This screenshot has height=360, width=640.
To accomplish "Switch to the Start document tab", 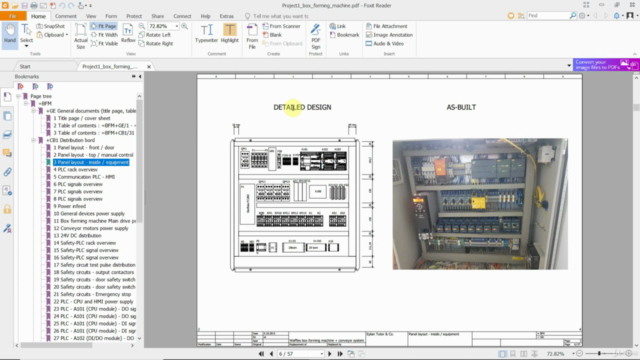I will pyautogui.click(x=25, y=66).
